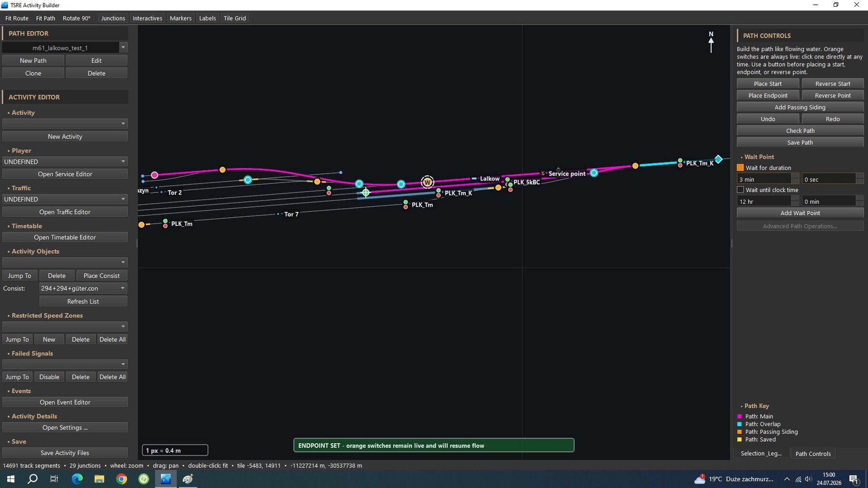Image resolution: width=868 pixels, height=488 pixels.
Task: Enable Wait until clock time checkbox
Action: (740, 190)
